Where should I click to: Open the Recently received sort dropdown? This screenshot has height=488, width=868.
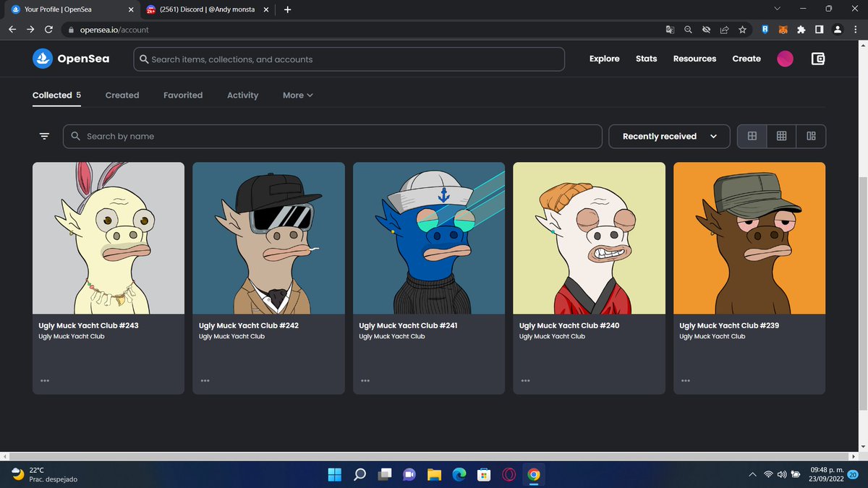click(669, 136)
